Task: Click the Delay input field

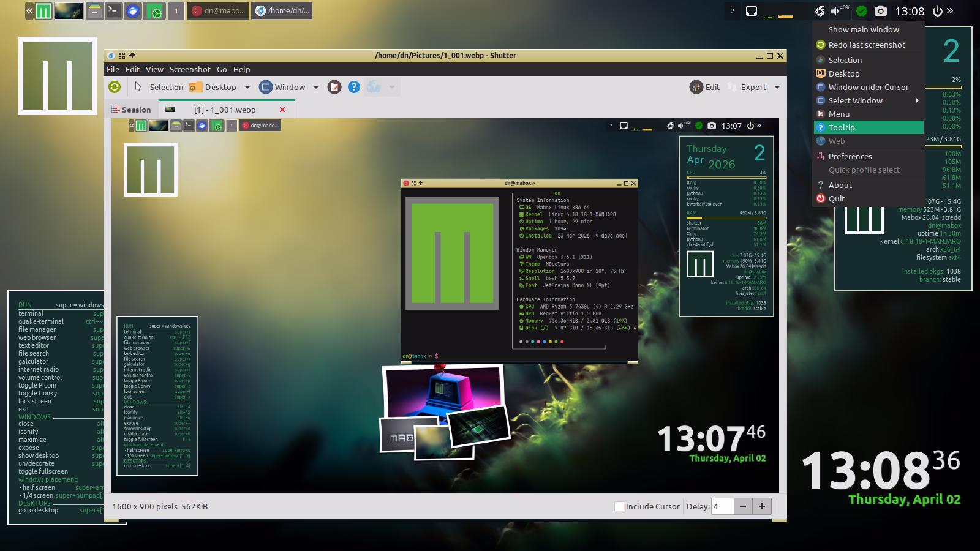Action: click(722, 506)
